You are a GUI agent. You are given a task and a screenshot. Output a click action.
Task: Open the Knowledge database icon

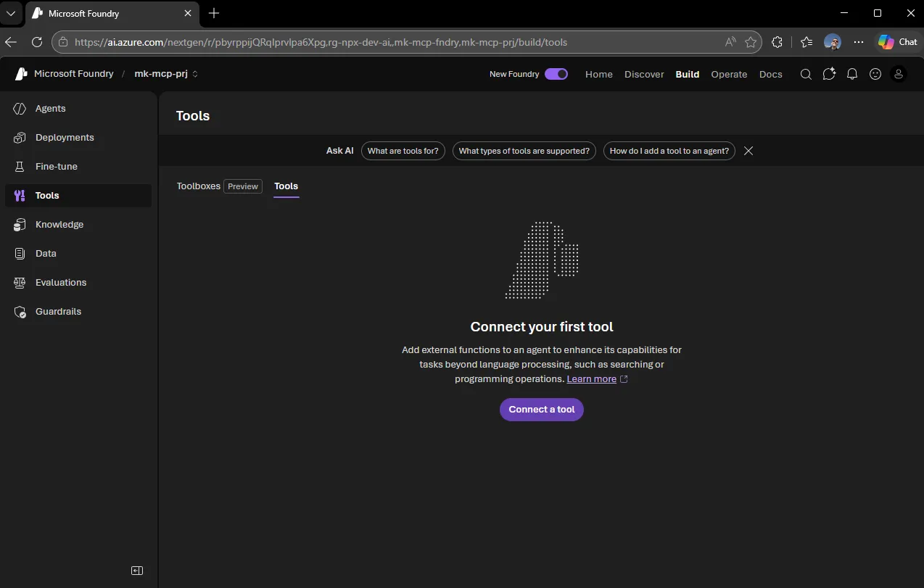pyautogui.click(x=20, y=225)
